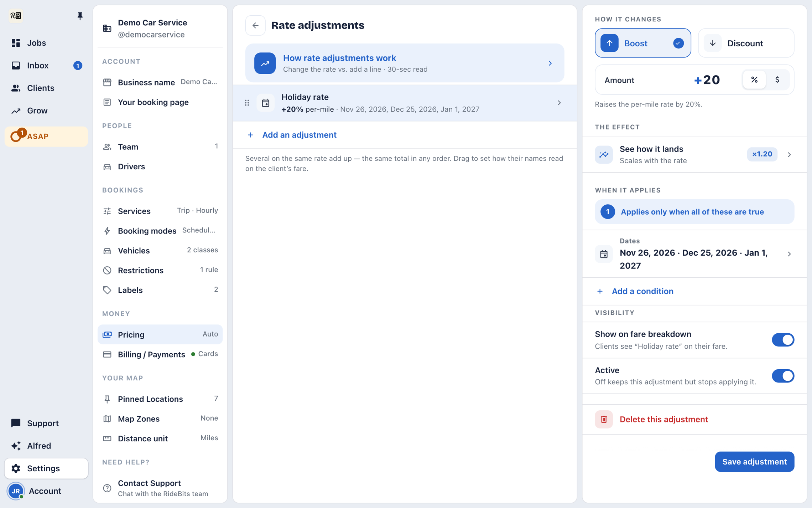Image resolution: width=812 pixels, height=508 pixels.
Task: Click the calendar icon next to Holiday rate
Action: pyautogui.click(x=266, y=103)
